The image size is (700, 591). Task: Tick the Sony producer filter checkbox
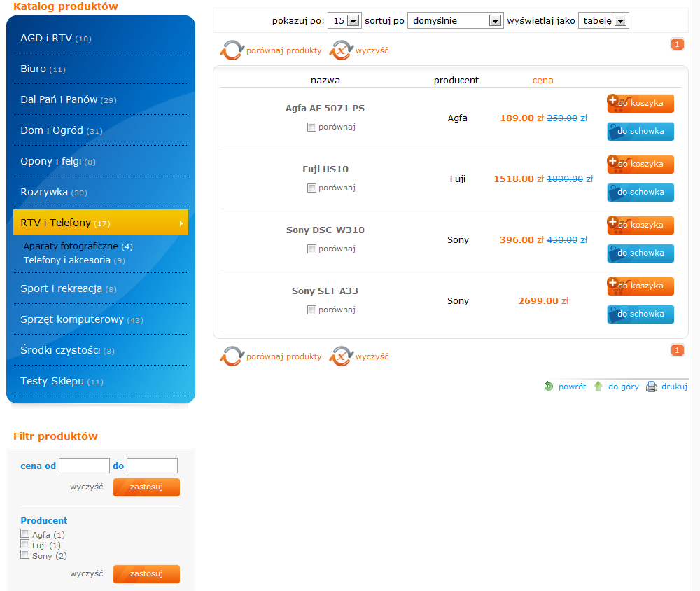[x=25, y=555]
